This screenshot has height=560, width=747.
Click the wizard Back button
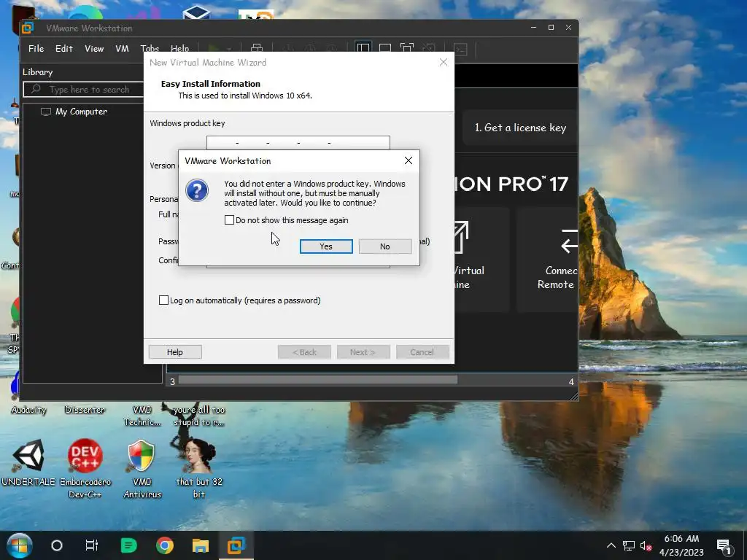point(304,352)
